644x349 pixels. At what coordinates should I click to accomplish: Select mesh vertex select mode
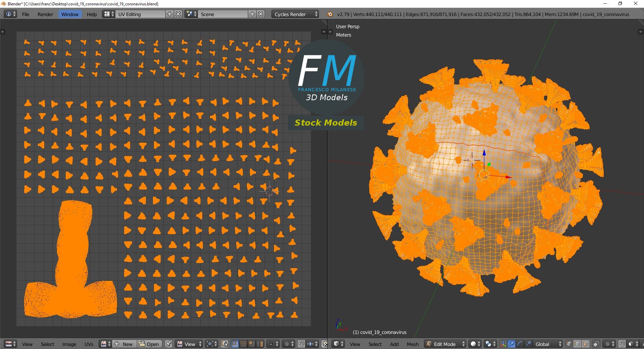coord(569,344)
